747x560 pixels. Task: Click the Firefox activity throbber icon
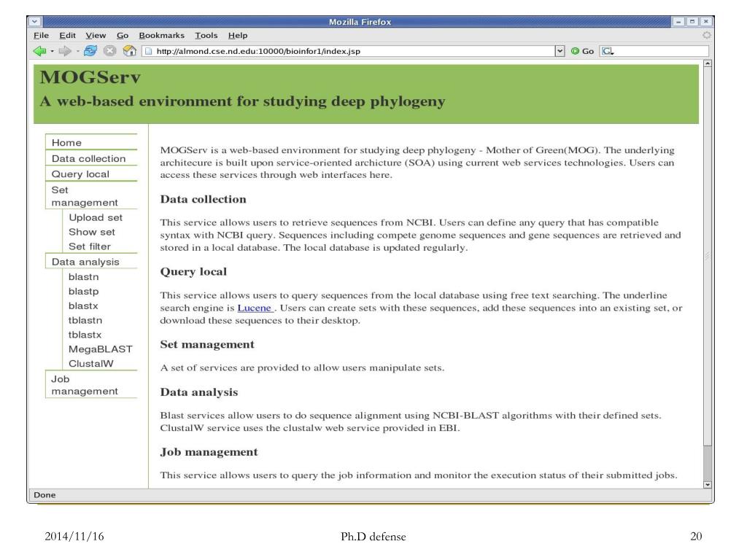(706, 35)
